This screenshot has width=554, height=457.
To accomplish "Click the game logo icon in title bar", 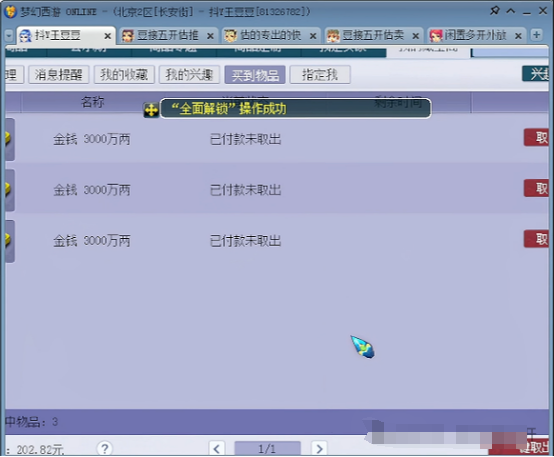I will click(x=11, y=11).
